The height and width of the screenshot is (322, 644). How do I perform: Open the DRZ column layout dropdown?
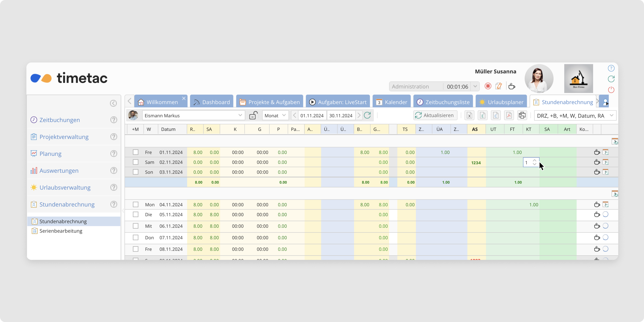[612, 115]
